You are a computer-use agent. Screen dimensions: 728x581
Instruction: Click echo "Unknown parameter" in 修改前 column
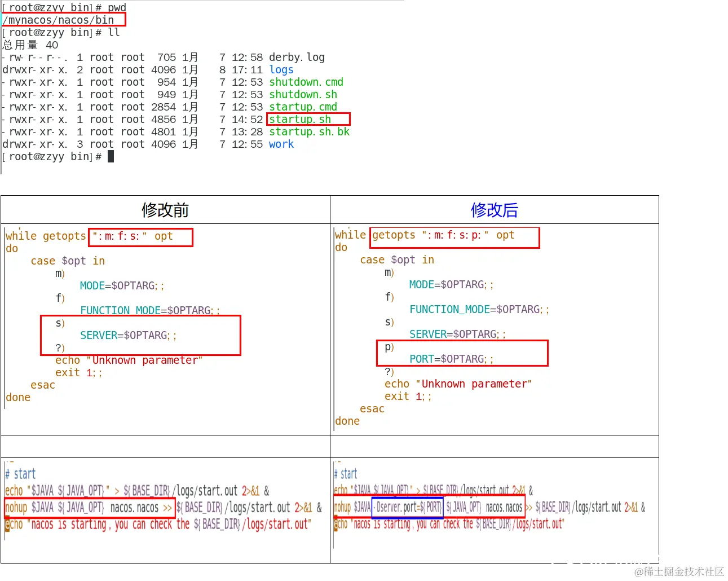point(129,360)
